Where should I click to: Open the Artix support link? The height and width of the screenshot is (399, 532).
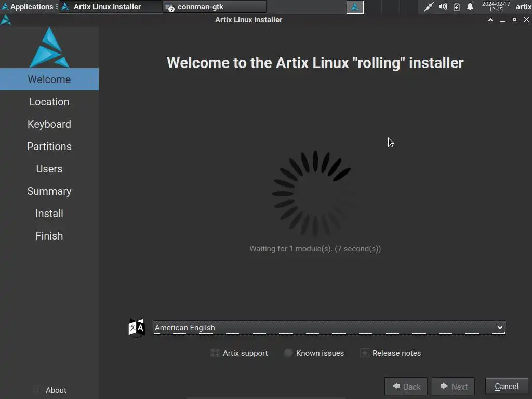[x=239, y=353]
